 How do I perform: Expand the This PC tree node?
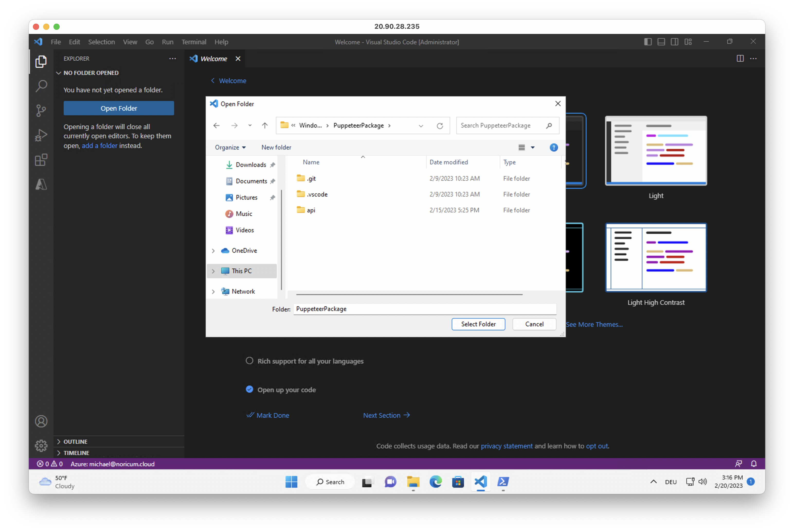click(213, 271)
